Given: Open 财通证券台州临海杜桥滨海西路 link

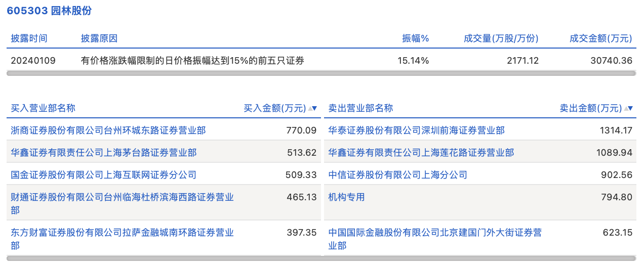Looking at the screenshot, I should click(122, 197).
